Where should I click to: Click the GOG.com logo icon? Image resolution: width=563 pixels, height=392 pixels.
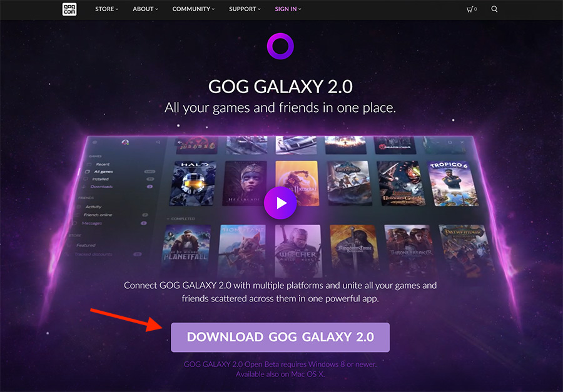click(69, 9)
